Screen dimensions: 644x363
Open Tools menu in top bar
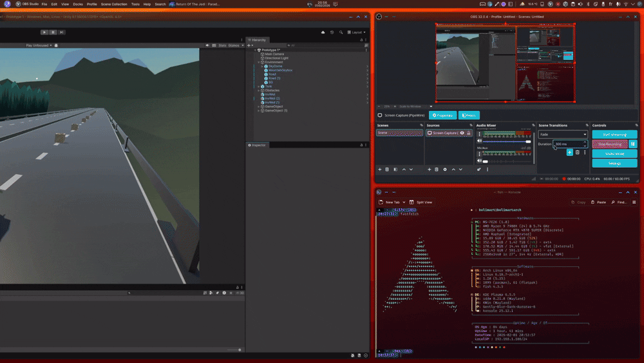click(x=135, y=4)
